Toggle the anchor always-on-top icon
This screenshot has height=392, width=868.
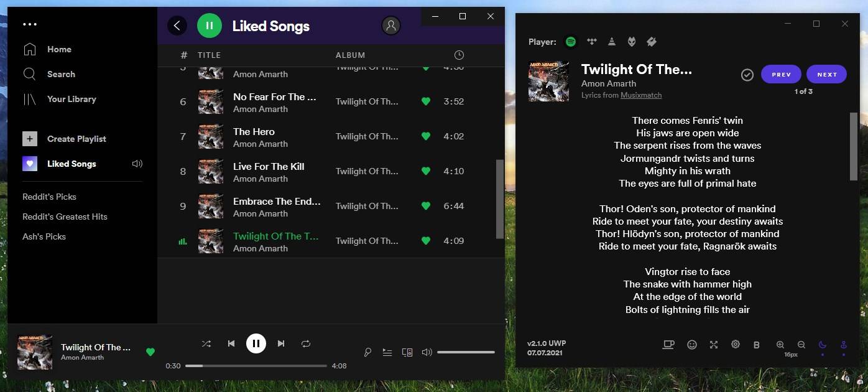[x=844, y=345]
